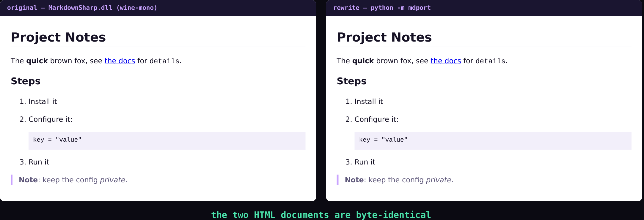Click inline code 'details' in rewrite pane
Screen dimensions: 644x220
pos(491,61)
